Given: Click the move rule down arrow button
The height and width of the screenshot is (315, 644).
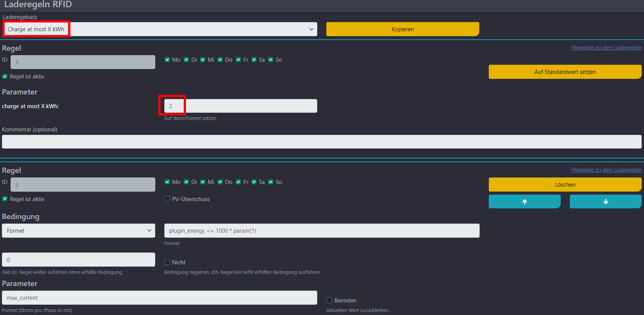Looking at the screenshot, I should point(605,201).
